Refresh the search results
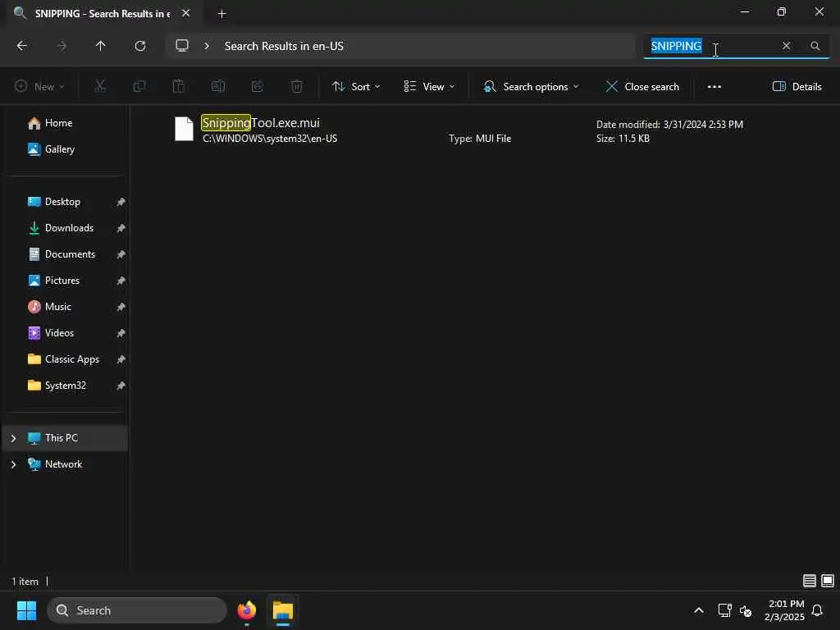840x630 pixels. (140, 46)
